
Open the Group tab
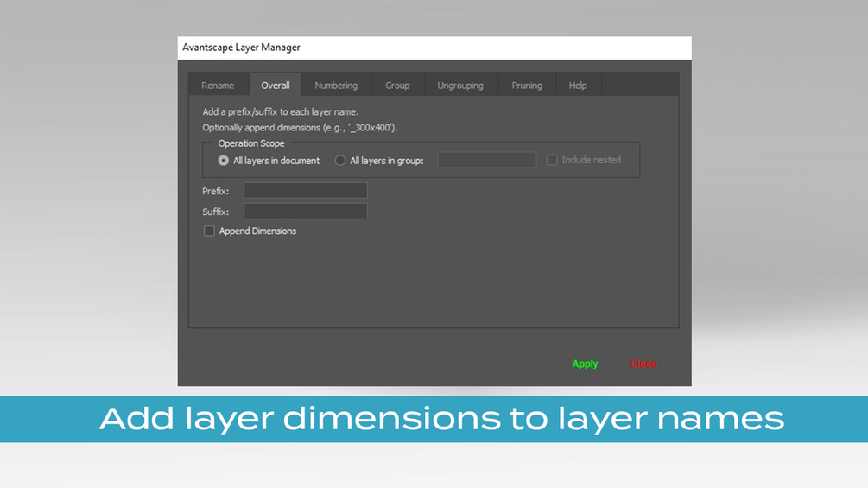pos(397,86)
